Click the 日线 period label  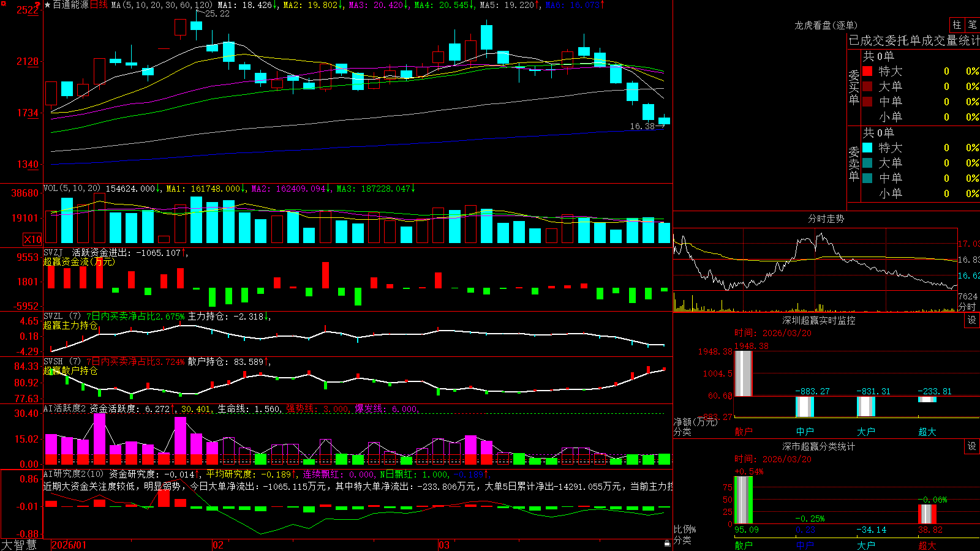(x=99, y=5)
